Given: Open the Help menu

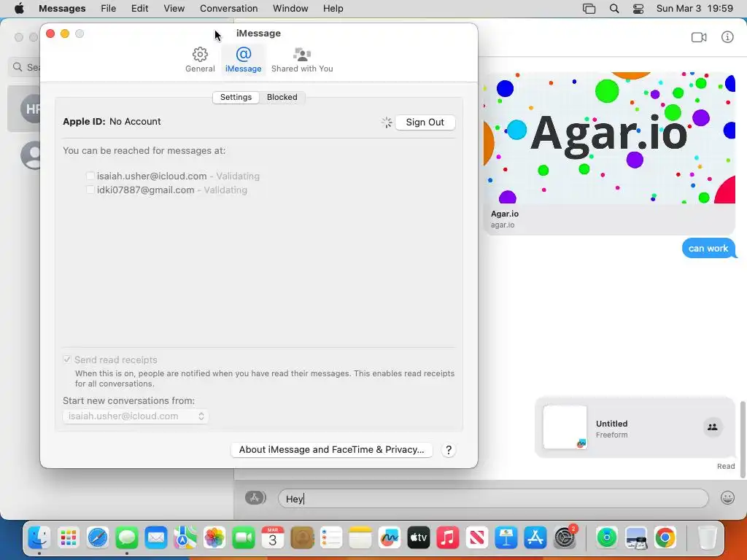Looking at the screenshot, I should (x=333, y=9).
